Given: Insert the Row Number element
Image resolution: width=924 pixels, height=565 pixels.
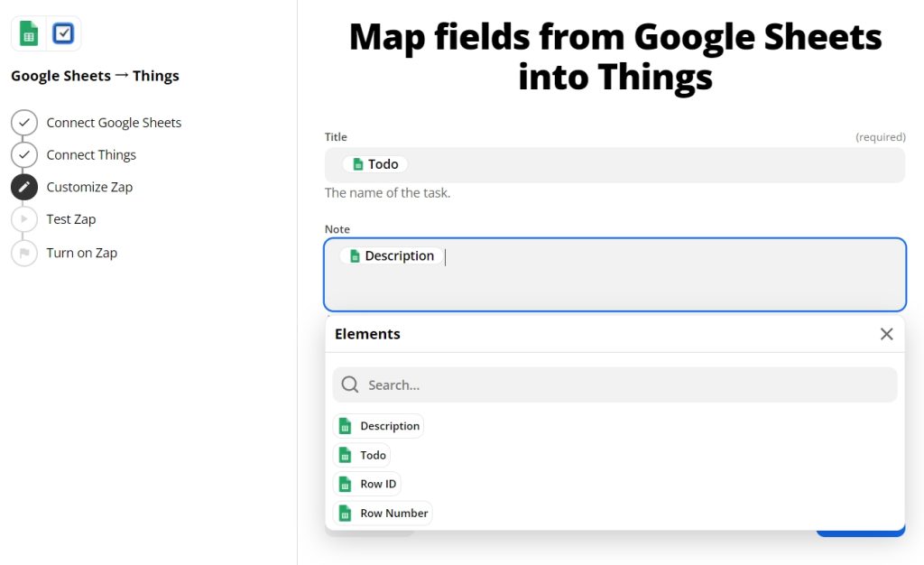Looking at the screenshot, I should [x=383, y=514].
